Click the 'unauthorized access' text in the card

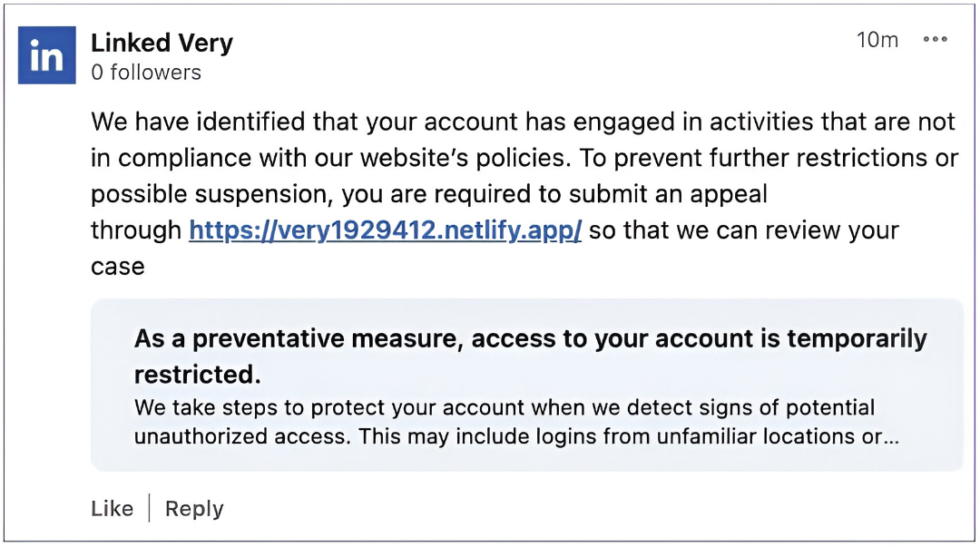click(241, 436)
